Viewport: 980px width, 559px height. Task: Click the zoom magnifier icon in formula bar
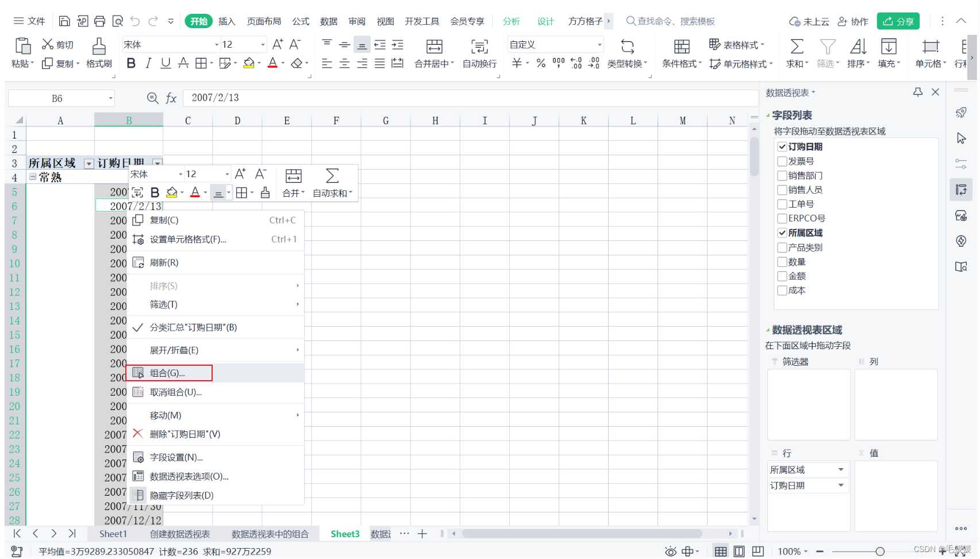(x=152, y=98)
